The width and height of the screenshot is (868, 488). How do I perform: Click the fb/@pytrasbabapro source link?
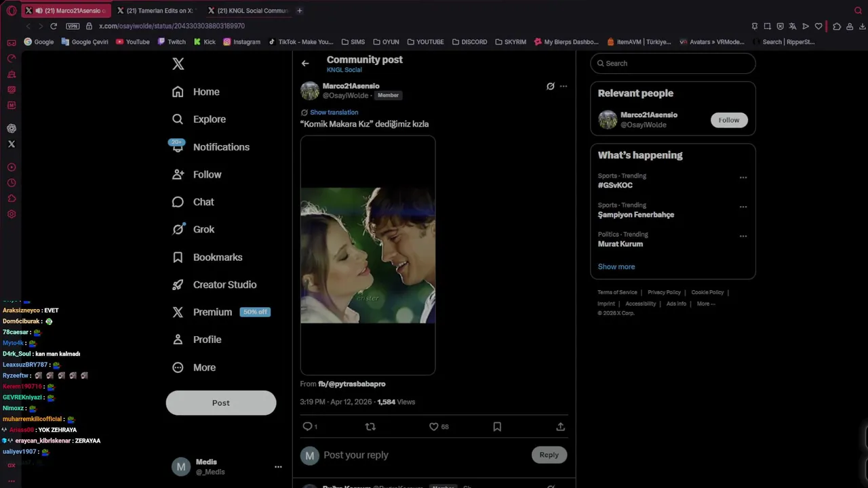[x=352, y=384]
